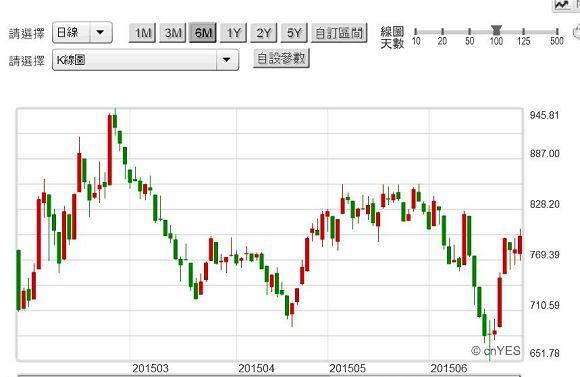Select the 6M time range
This screenshot has height=377, width=580.
203,33
